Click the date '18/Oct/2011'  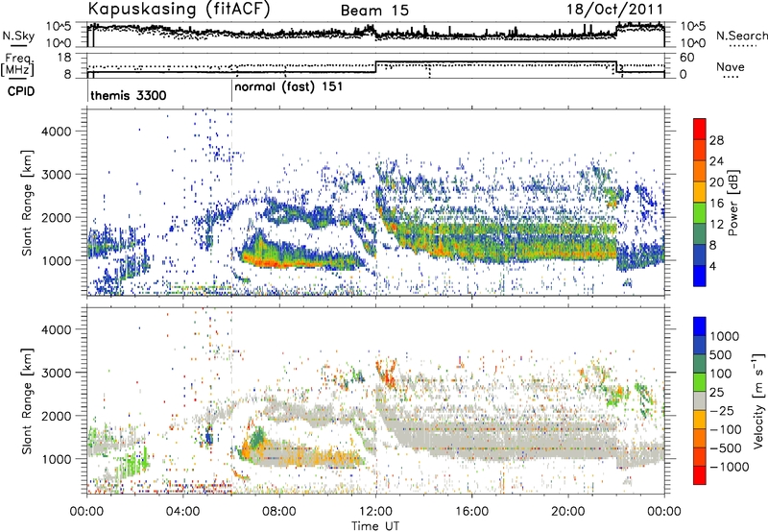click(x=615, y=10)
